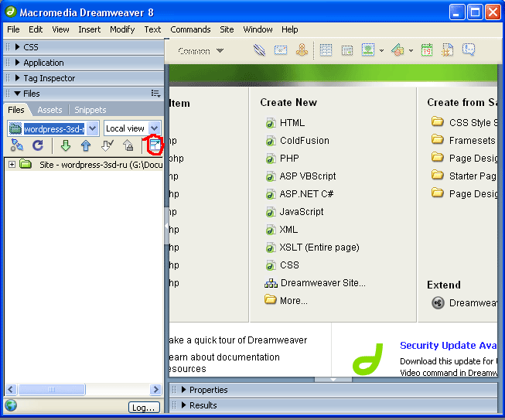Open the Edit menu

36,29
